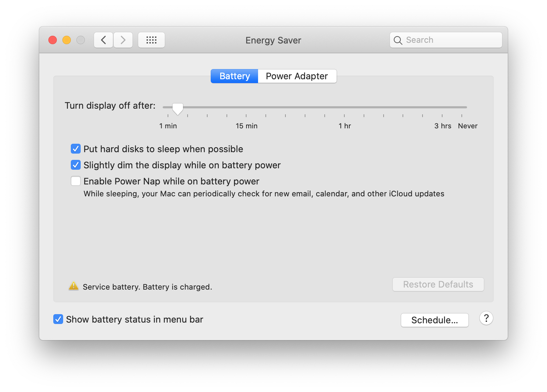This screenshot has height=392, width=547.
Task: Uncheck Show battery status in menu bar
Action: 58,319
